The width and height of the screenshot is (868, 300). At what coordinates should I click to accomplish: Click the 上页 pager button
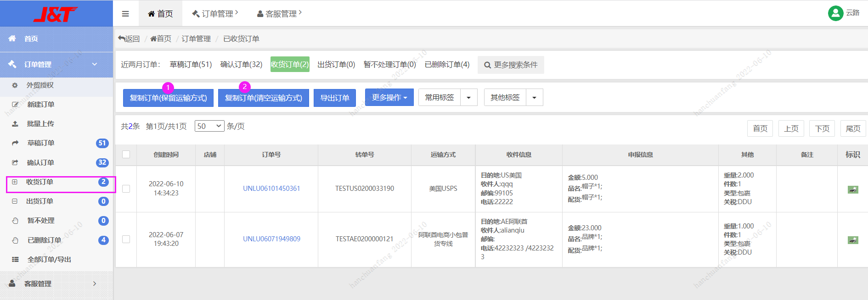[x=791, y=128]
